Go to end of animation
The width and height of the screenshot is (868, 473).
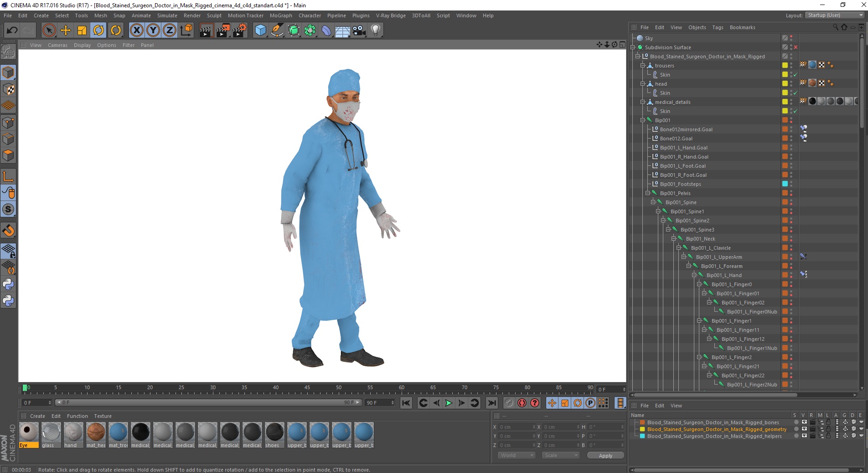click(491, 403)
